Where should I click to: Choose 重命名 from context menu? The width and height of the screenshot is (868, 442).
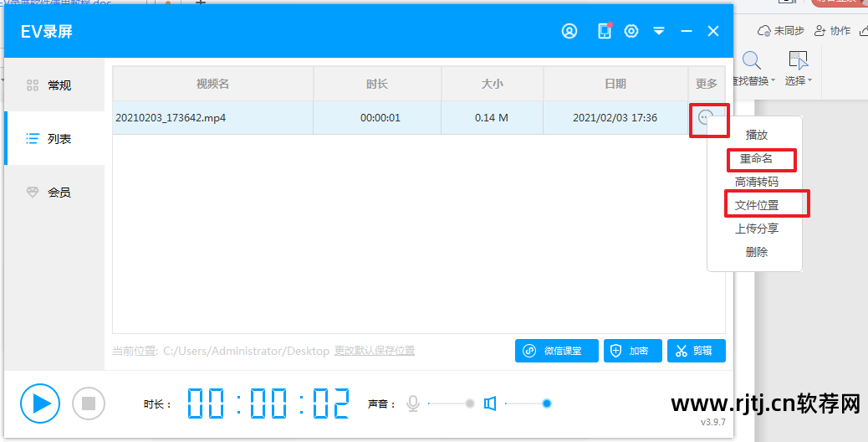pos(756,158)
